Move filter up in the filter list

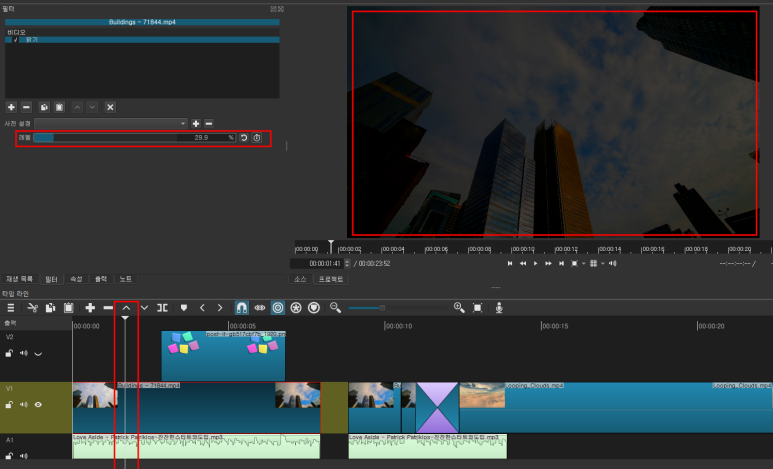tap(77, 107)
